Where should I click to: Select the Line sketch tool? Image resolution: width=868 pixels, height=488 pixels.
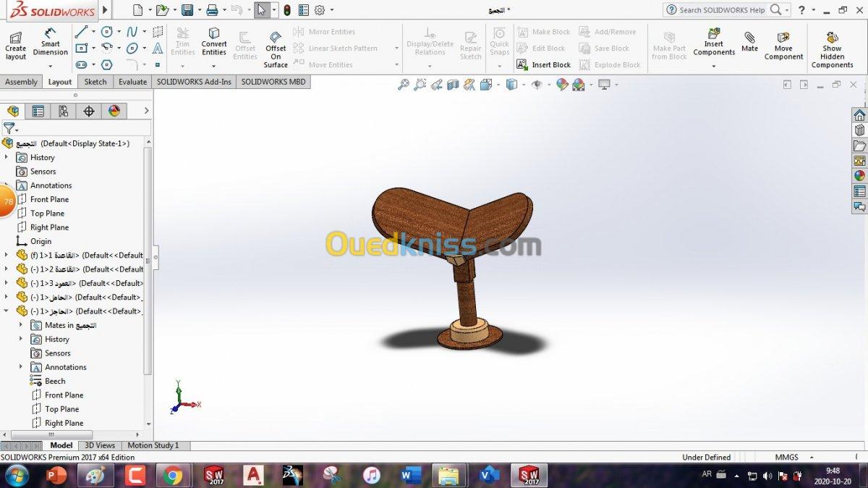coord(82,32)
